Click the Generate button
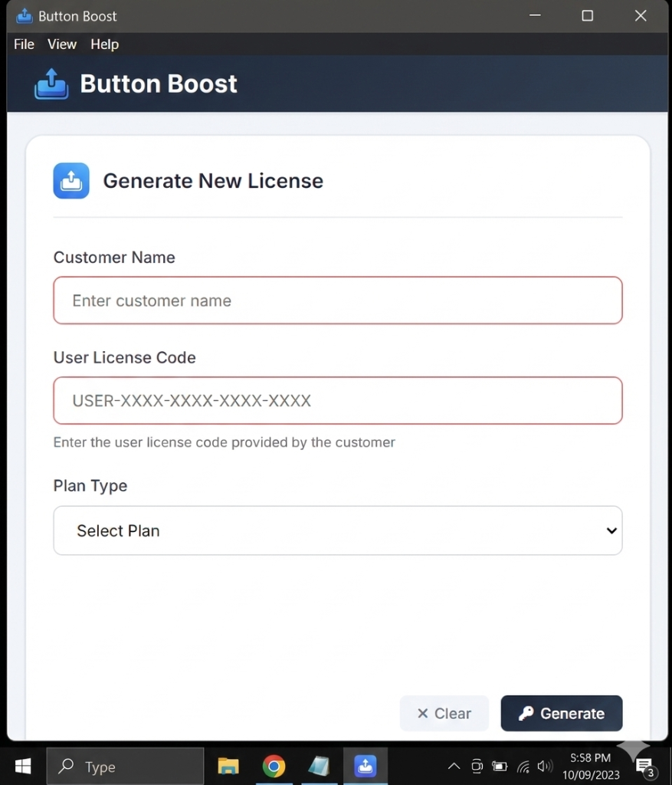The height and width of the screenshot is (785, 672). pos(561,713)
